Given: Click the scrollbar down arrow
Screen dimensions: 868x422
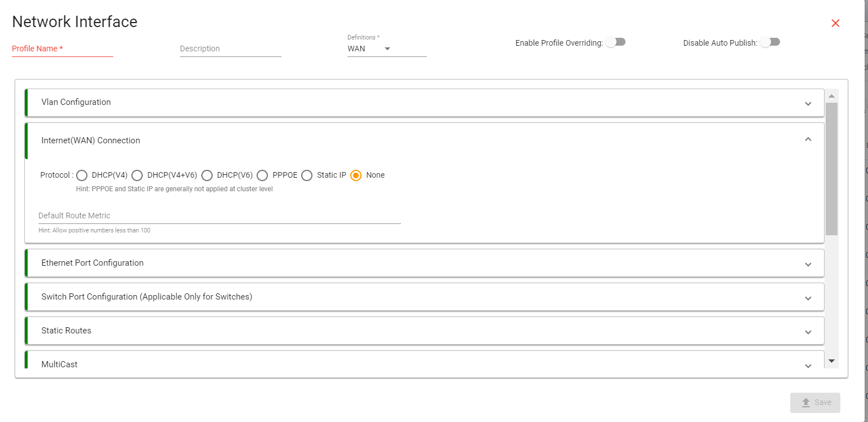Looking at the screenshot, I should point(831,360).
